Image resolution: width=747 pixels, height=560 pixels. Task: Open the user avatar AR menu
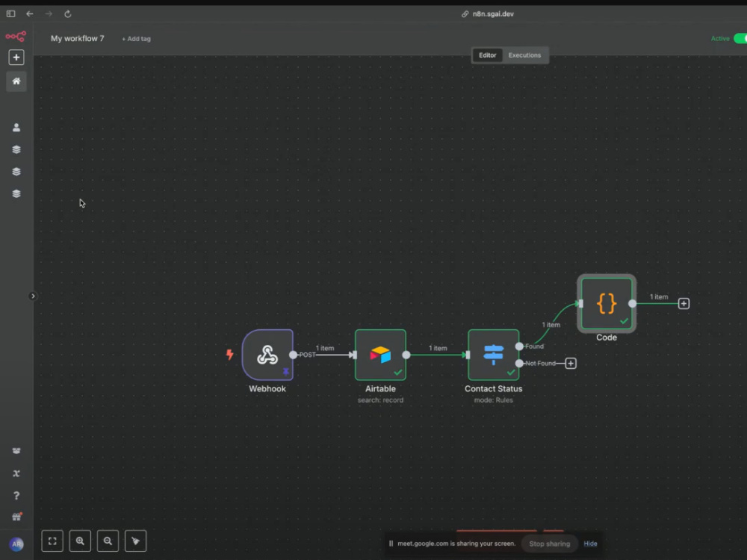16,544
